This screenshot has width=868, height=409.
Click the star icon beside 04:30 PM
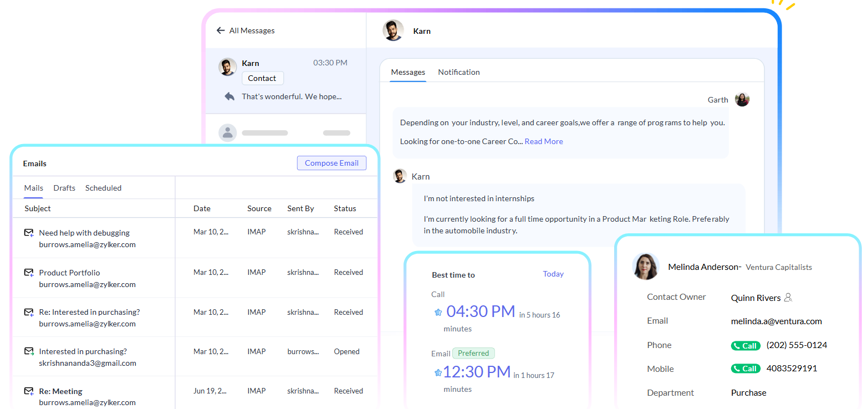point(438,313)
